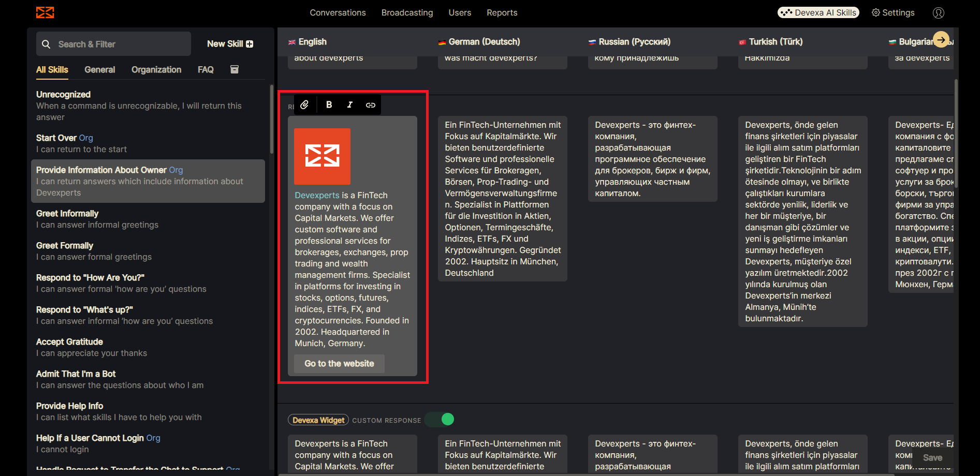Select the Russian (Русский) column header
980x476 pixels.
point(630,42)
